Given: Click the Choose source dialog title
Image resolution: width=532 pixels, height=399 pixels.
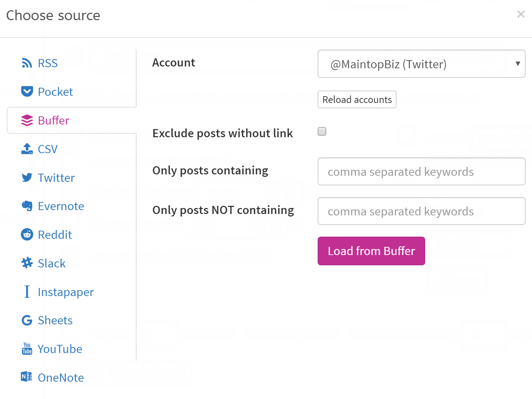Looking at the screenshot, I should pyautogui.click(x=53, y=15).
